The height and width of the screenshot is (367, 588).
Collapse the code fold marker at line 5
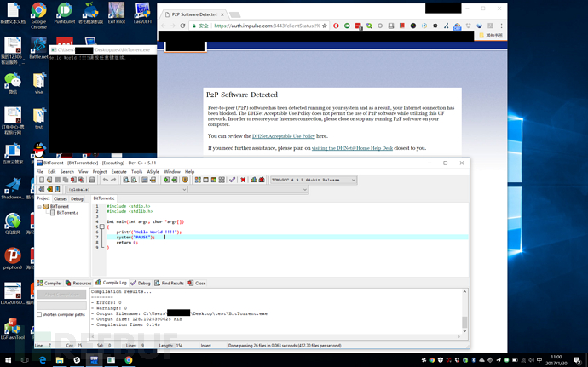(x=101, y=227)
